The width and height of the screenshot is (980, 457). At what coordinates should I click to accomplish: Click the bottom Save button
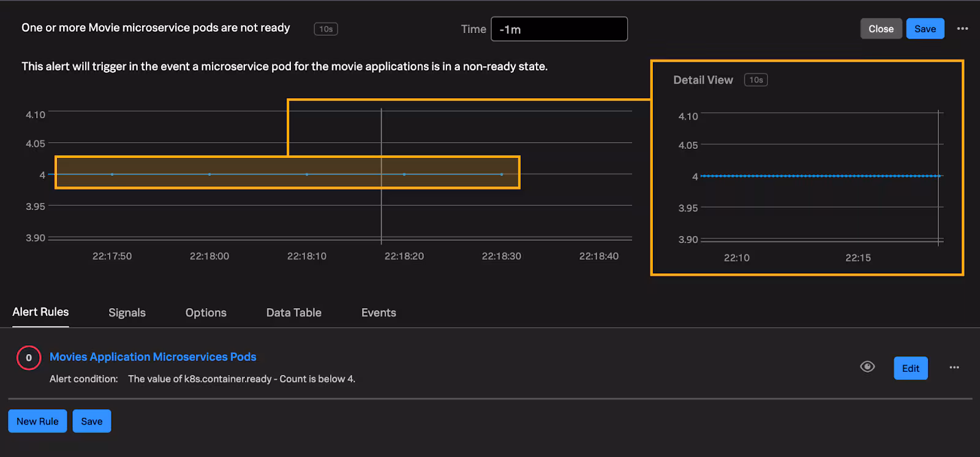point(92,421)
